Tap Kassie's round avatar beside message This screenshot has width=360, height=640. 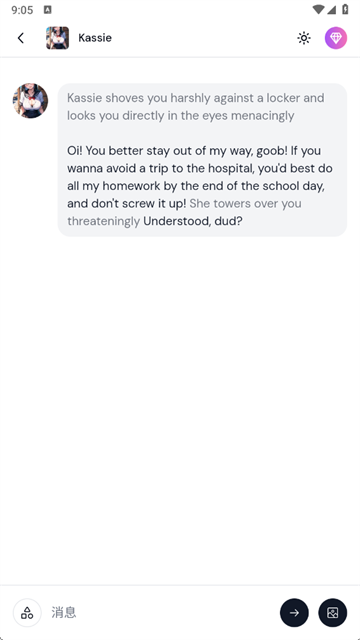pyautogui.click(x=30, y=101)
